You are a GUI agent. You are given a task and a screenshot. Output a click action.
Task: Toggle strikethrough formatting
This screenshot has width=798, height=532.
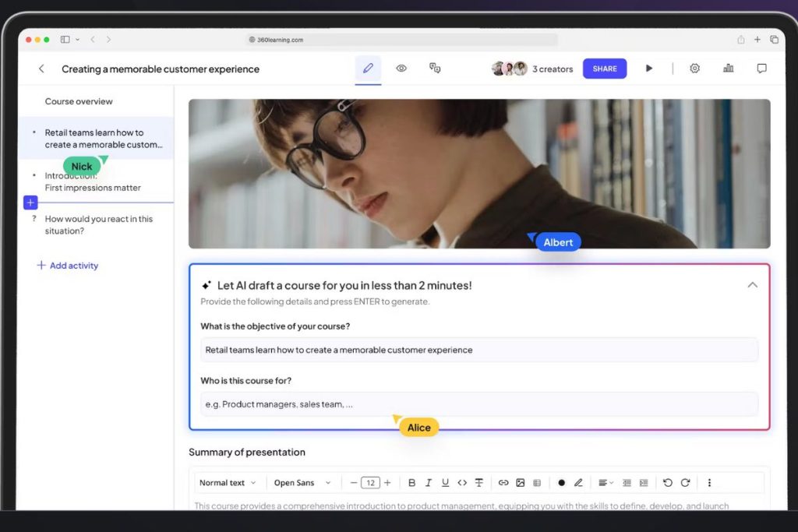tap(479, 483)
